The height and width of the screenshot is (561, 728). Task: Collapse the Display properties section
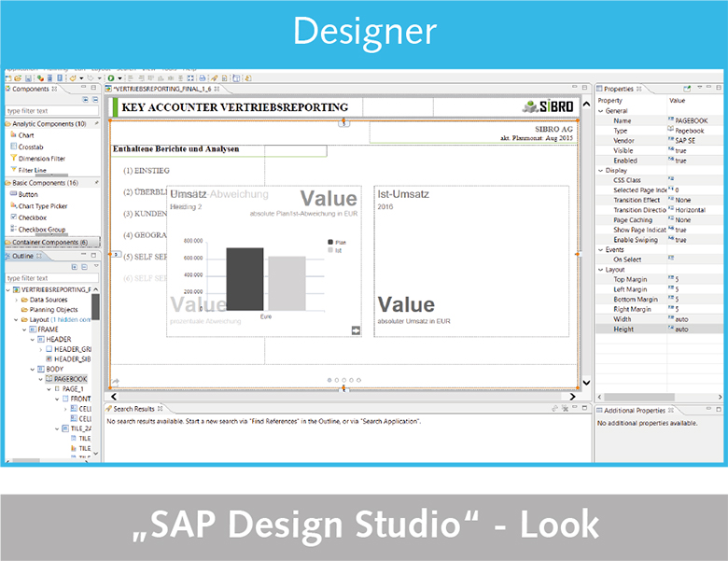tap(601, 171)
